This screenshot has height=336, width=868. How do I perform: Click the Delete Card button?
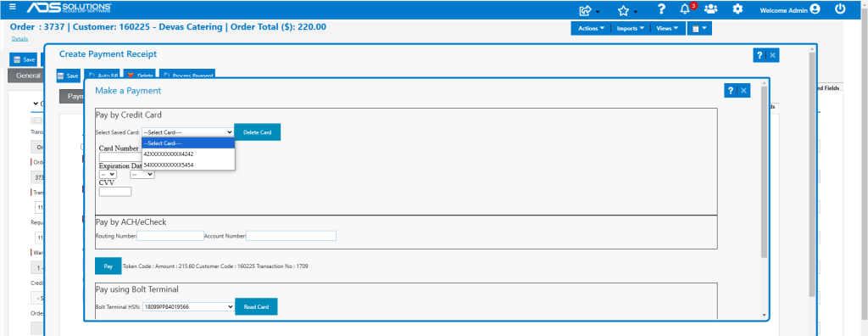tap(258, 132)
